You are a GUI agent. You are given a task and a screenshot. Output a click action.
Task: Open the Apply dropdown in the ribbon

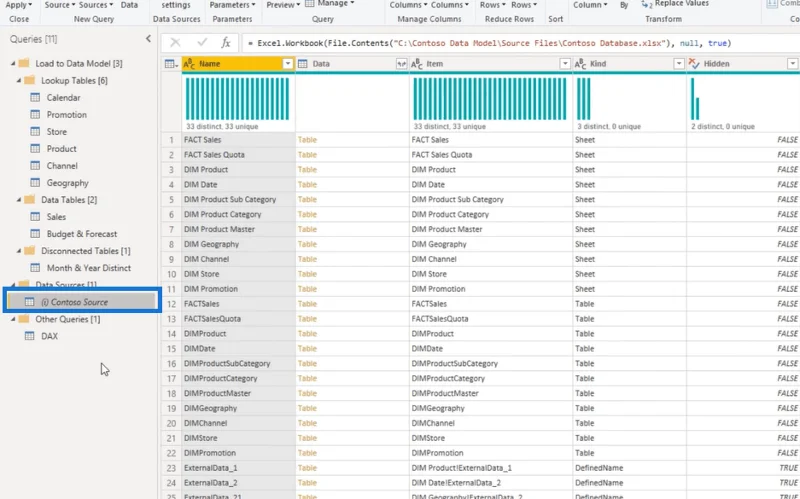click(x=19, y=5)
